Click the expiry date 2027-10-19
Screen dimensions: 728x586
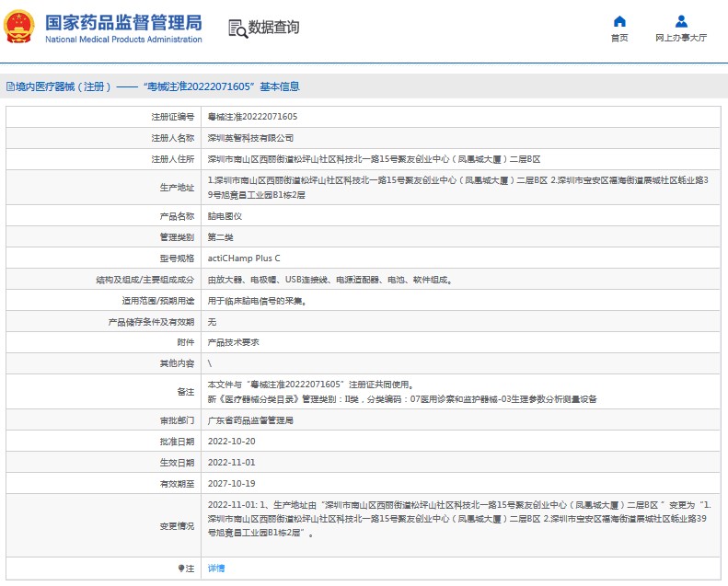(x=231, y=483)
